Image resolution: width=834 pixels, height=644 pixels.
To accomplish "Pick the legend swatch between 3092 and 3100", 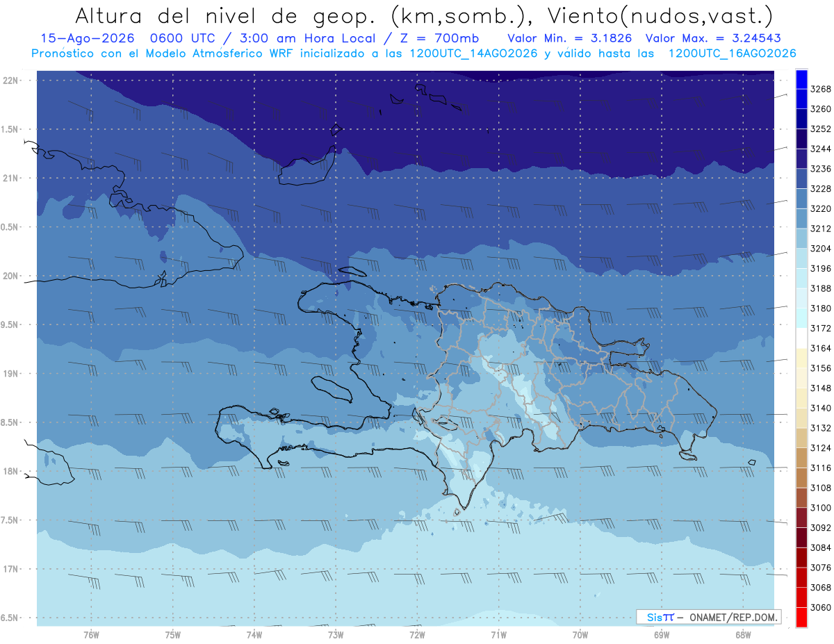I will tap(801, 517).
